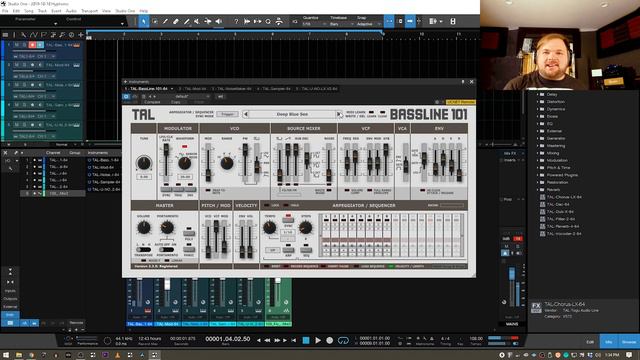Expand the Mastering folder in browser
This screenshot has height=360, width=640.
point(556,146)
